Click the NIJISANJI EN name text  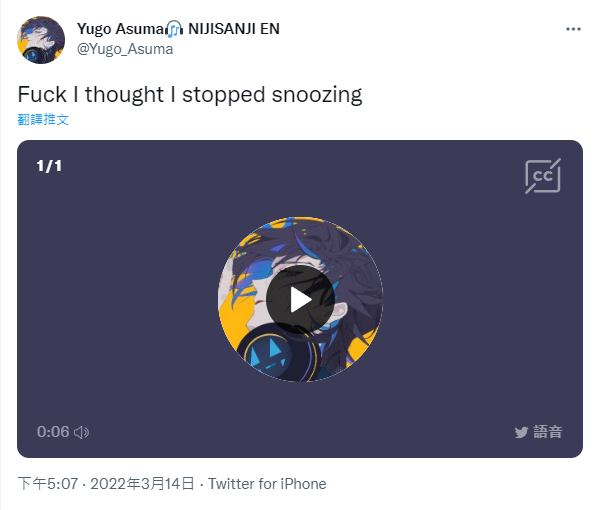(234, 29)
